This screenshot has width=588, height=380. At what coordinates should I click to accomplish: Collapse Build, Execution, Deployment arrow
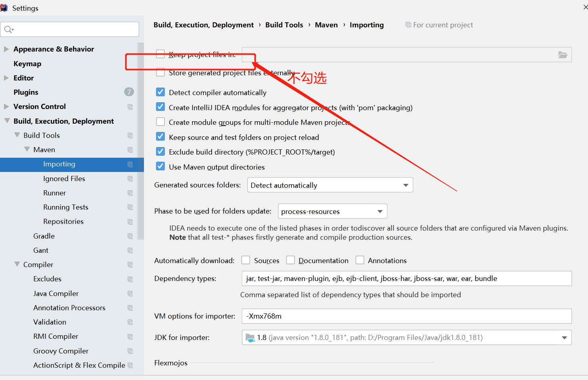[x=7, y=121]
